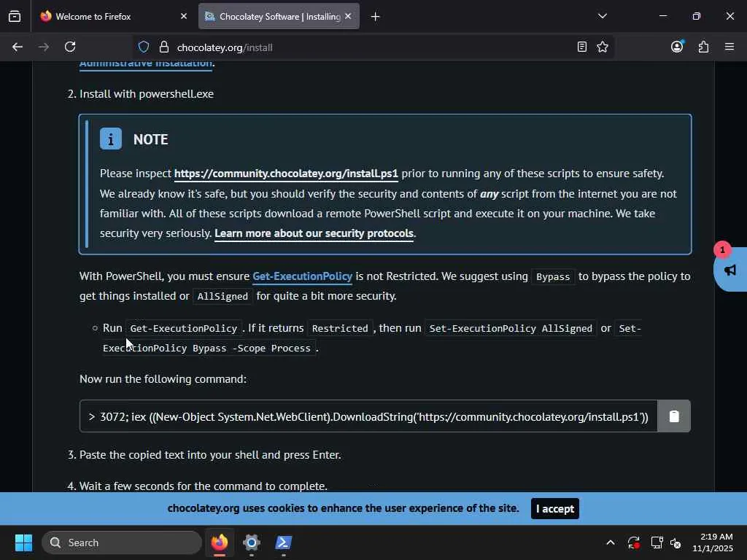
Task: Open tracking protection shield info
Action: pyautogui.click(x=144, y=47)
